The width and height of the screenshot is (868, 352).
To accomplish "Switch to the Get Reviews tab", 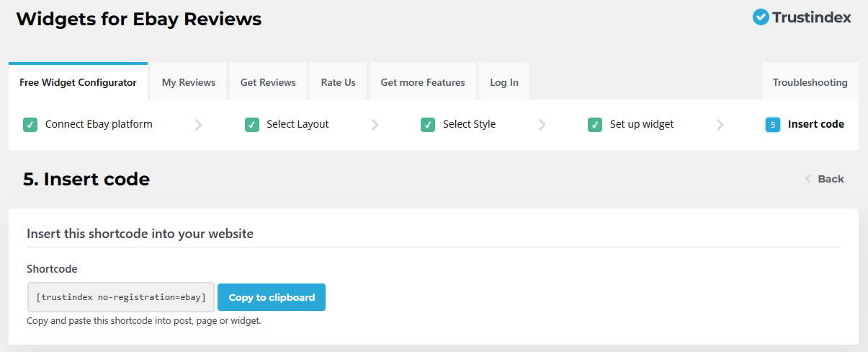I will pos(268,82).
